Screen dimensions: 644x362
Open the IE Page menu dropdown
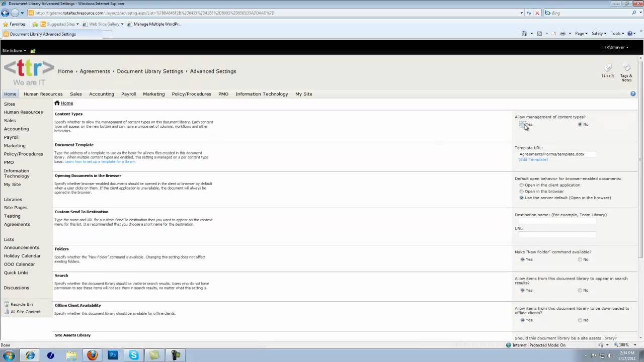coord(581,34)
